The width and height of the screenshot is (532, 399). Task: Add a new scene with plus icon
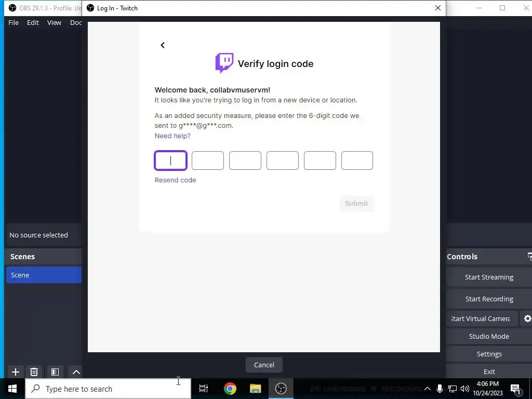(15, 372)
